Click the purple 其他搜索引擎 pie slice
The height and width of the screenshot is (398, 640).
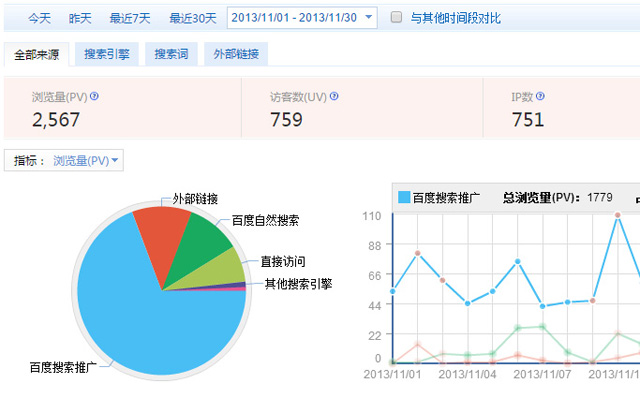click(239, 285)
